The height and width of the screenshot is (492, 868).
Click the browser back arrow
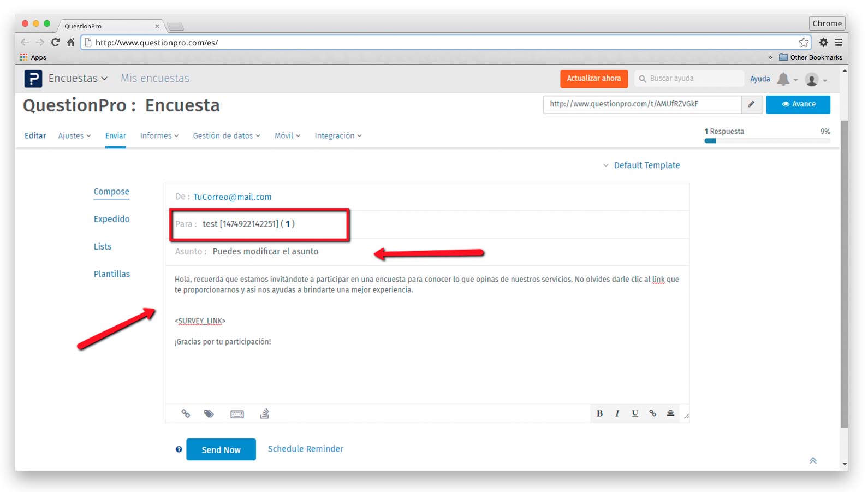click(x=25, y=42)
